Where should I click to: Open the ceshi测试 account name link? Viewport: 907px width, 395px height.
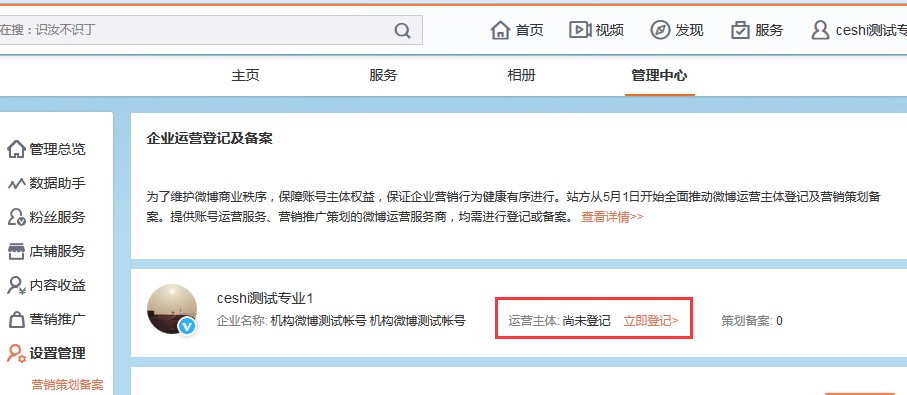tap(871, 30)
